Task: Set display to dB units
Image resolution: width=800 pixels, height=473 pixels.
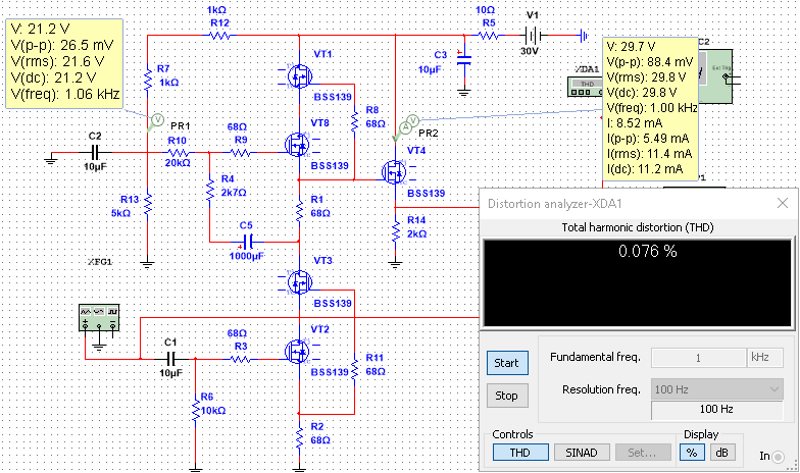Action: pyautogui.click(x=720, y=453)
